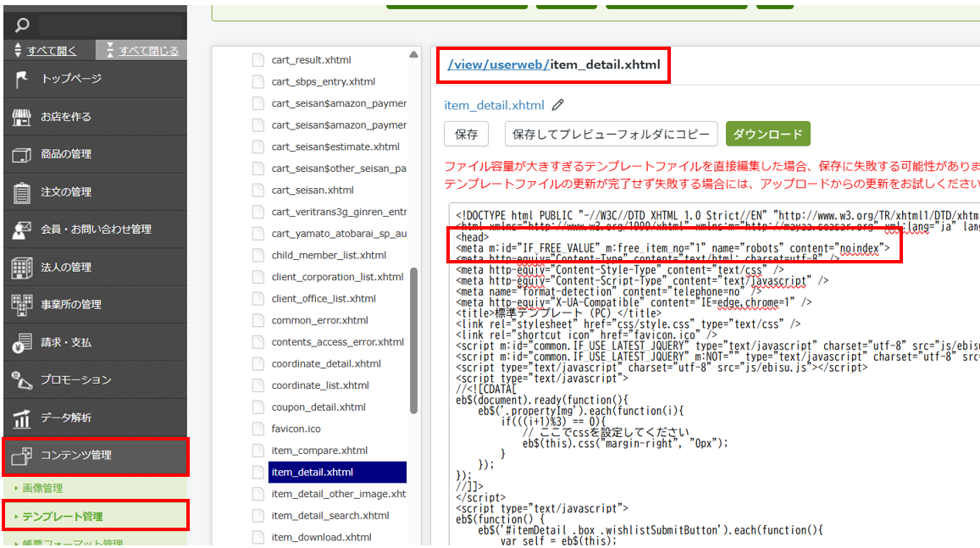The height and width of the screenshot is (548, 980).
Task: Click the お店を作る shop icon
Action: [x=22, y=117]
